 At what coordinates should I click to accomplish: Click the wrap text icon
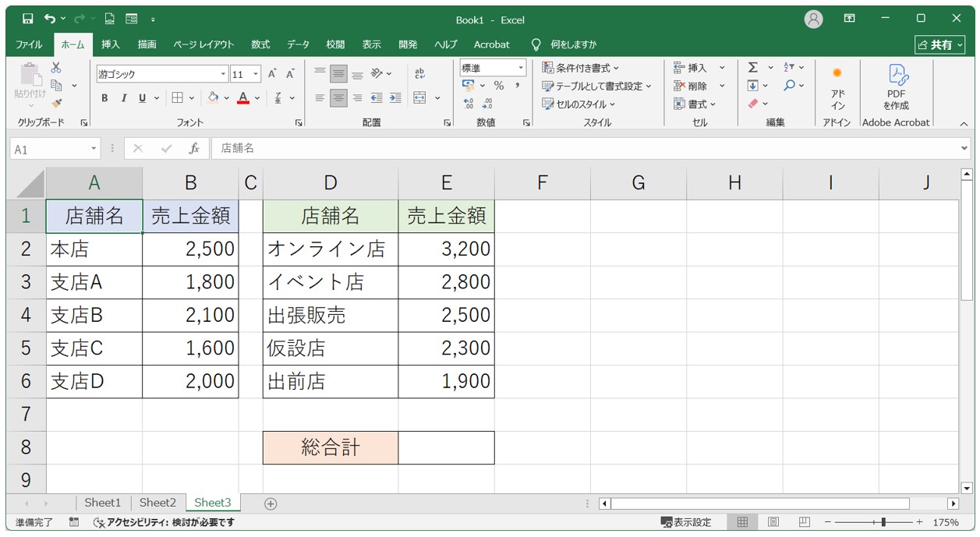coord(419,74)
